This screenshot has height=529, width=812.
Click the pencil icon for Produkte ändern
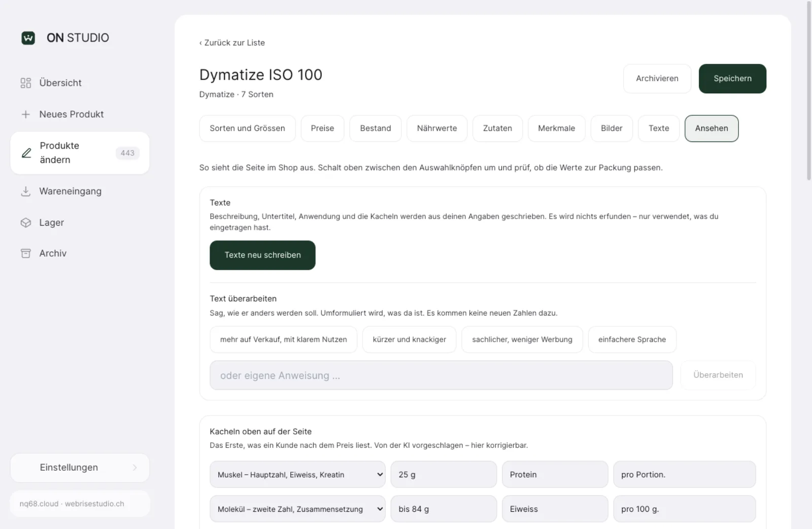tap(26, 153)
